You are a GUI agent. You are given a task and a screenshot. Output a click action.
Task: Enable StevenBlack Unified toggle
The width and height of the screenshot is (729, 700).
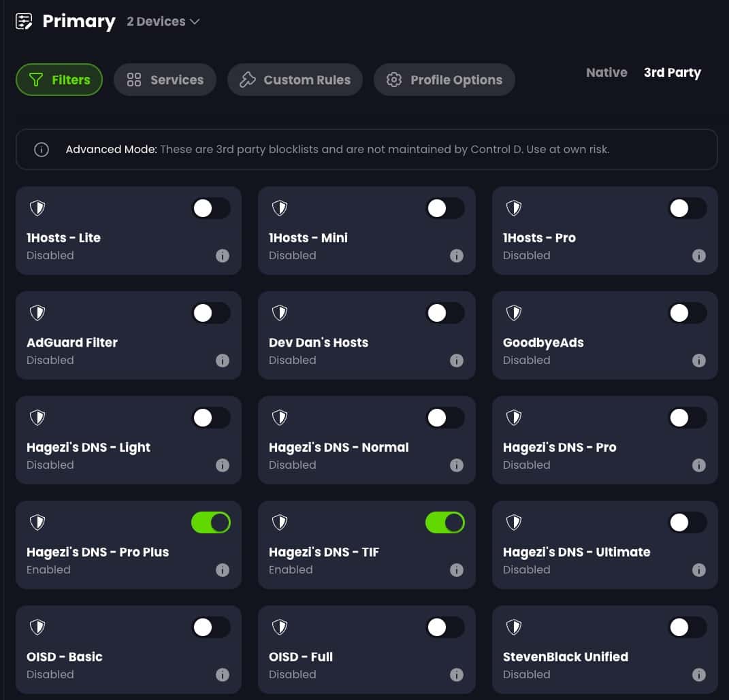687,627
